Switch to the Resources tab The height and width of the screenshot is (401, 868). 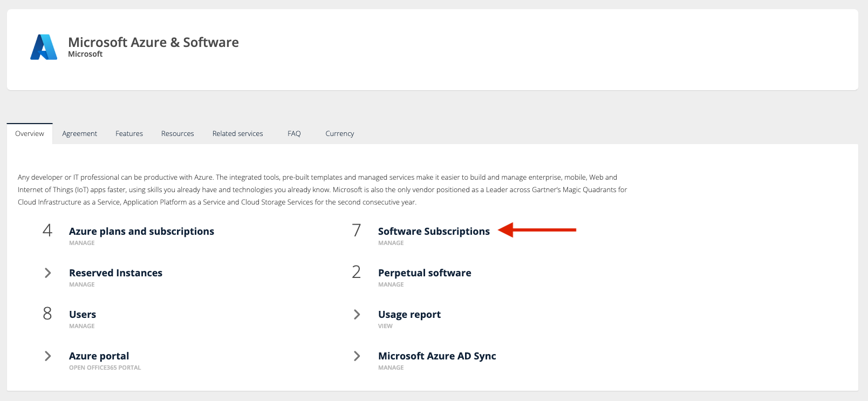click(x=177, y=134)
